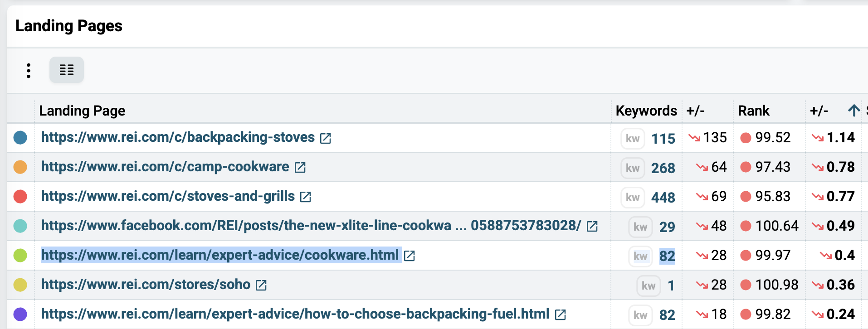This screenshot has height=329, width=868.
Task: Sort table by Rank column header
Action: click(753, 111)
